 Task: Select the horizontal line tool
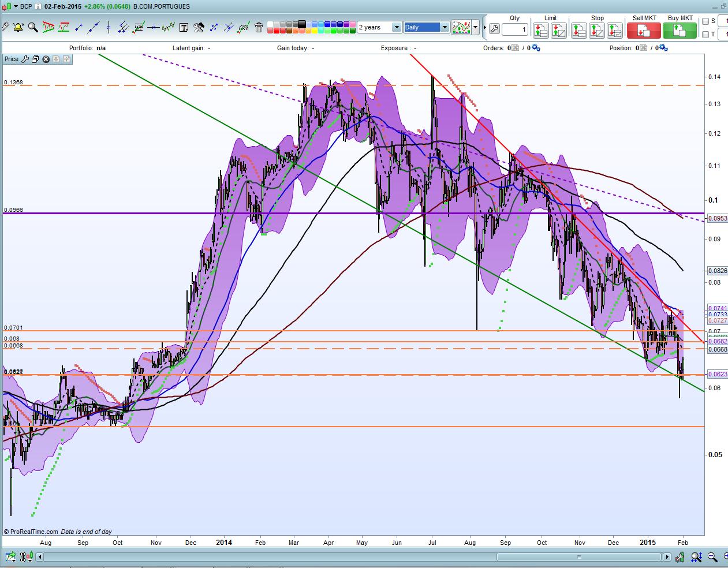[x=154, y=27]
